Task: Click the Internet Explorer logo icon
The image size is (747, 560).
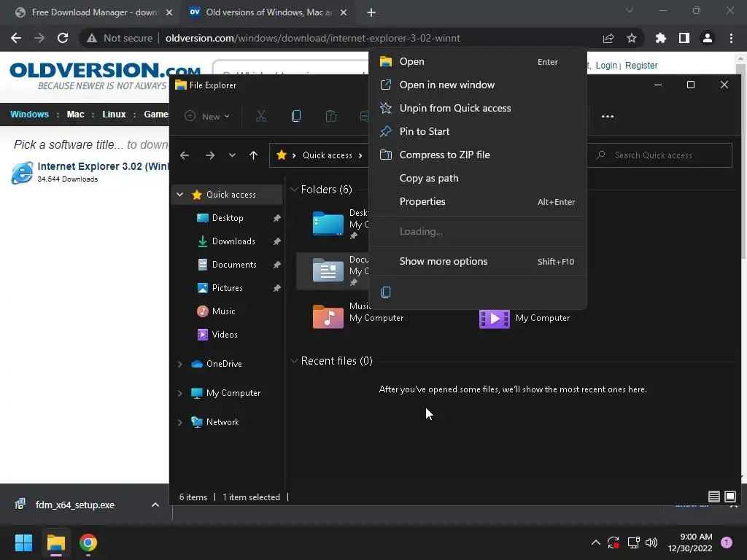Action: coord(22,172)
